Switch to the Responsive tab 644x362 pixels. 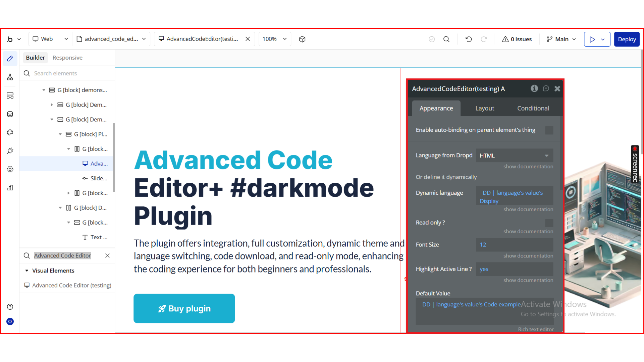[x=67, y=58]
